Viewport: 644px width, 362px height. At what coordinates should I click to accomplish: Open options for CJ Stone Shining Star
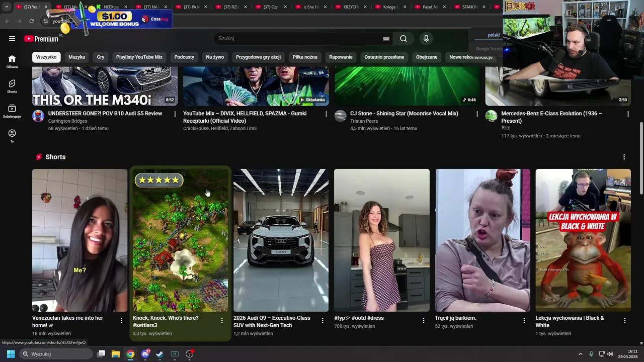477,114
